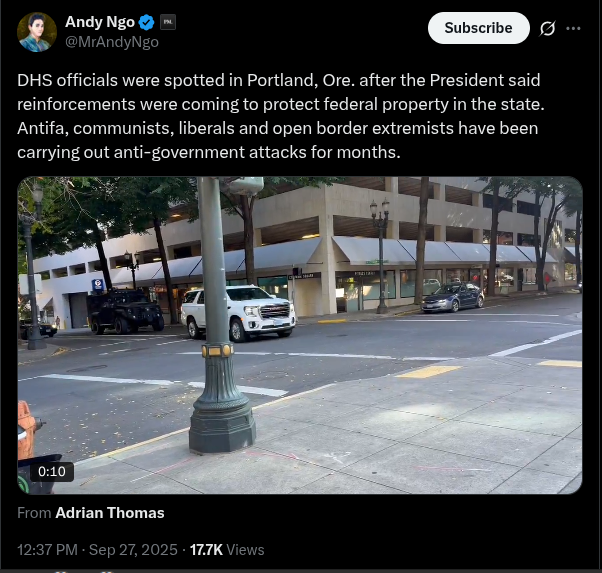The height and width of the screenshot is (573, 602).
Task: Open the Grok explain-post icon
Action: [547, 28]
